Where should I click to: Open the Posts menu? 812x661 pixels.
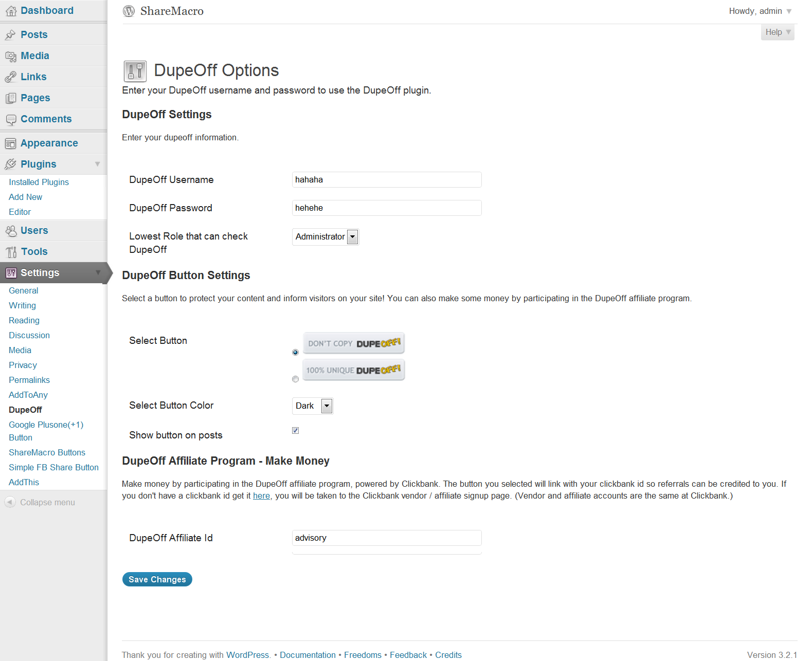tap(34, 34)
